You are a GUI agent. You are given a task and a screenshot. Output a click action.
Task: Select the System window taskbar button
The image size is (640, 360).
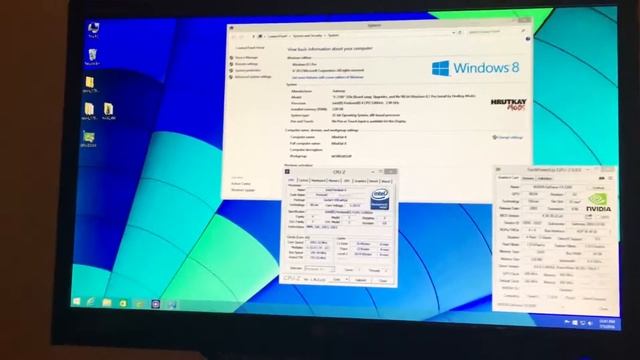click(172, 304)
